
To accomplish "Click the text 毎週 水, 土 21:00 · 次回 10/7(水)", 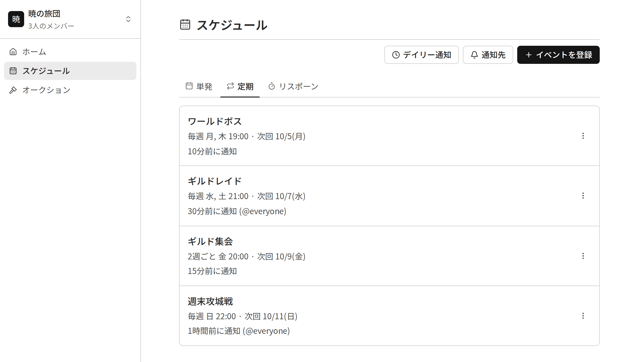I will pyautogui.click(x=247, y=196).
